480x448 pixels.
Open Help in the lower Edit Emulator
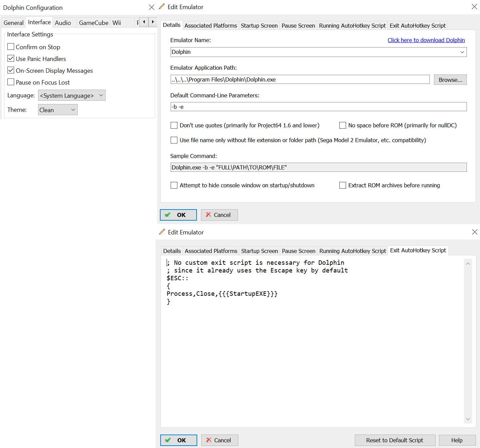[x=457, y=440]
